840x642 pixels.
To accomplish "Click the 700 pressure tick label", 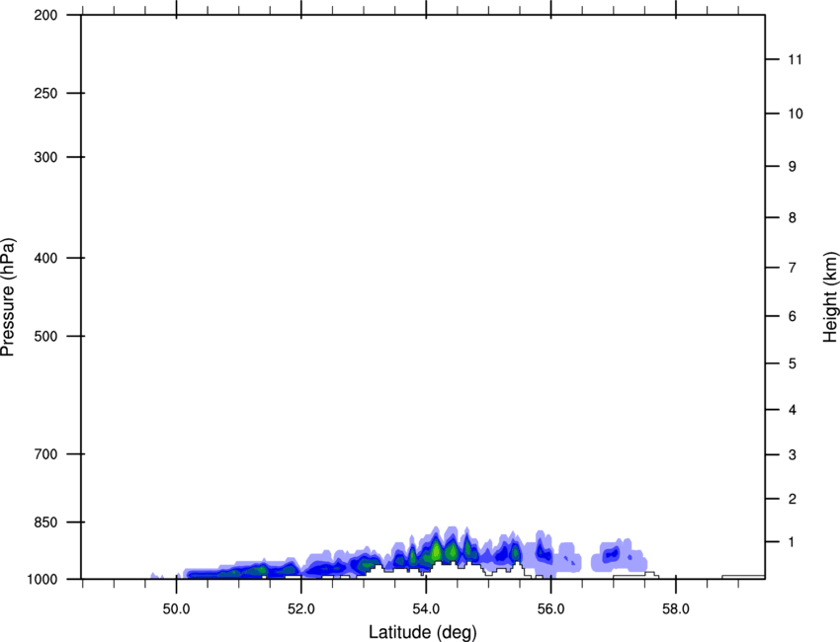I will pyautogui.click(x=45, y=453).
